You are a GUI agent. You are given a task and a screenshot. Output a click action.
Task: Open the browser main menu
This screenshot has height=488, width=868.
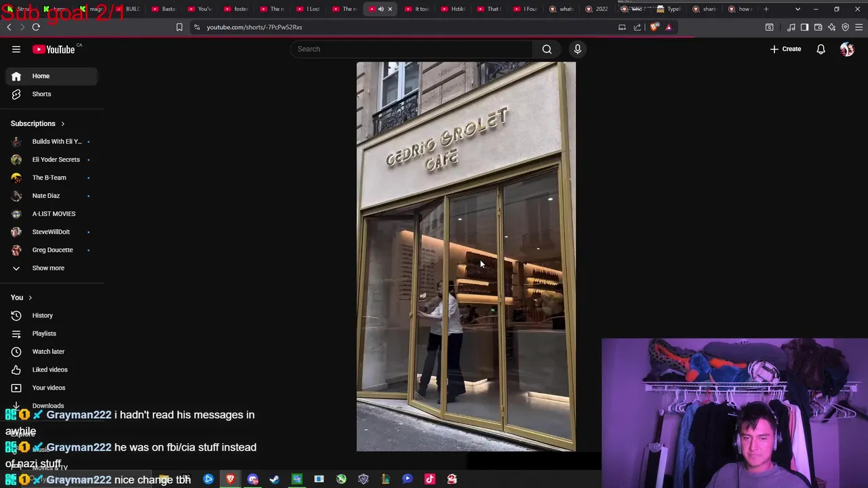[x=859, y=27]
